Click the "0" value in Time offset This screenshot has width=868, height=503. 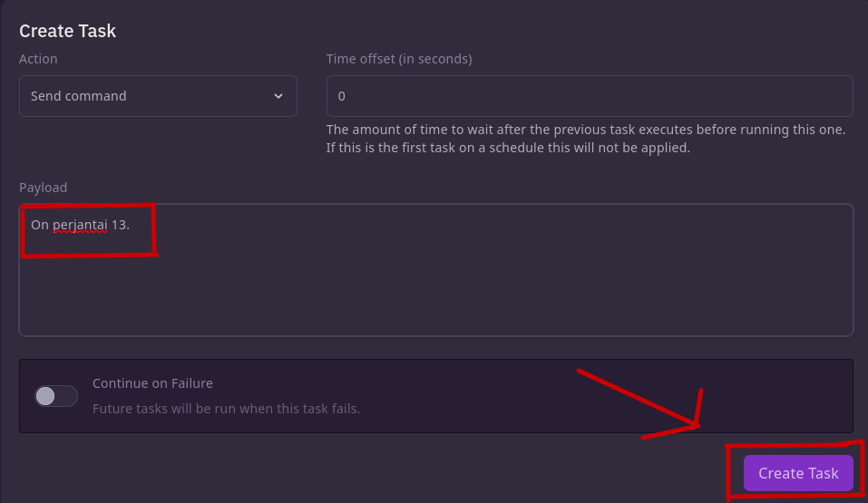pos(342,96)
